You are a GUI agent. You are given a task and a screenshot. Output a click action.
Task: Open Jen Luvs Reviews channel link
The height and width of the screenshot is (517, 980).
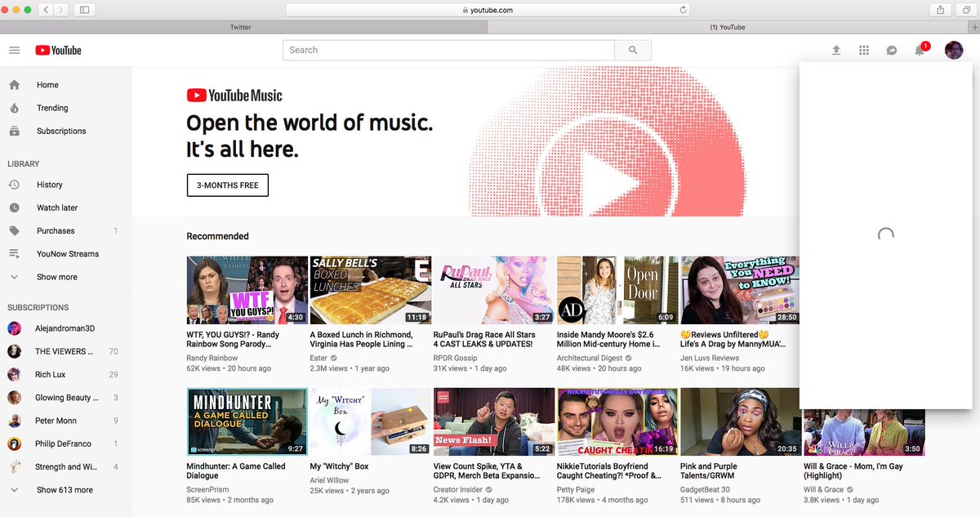pyautogui.click(x=710, y=358)
